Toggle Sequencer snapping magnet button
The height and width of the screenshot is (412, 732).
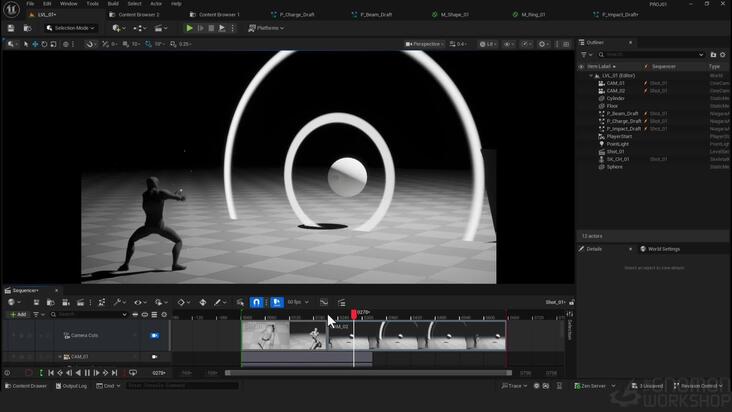pos(256,302)
